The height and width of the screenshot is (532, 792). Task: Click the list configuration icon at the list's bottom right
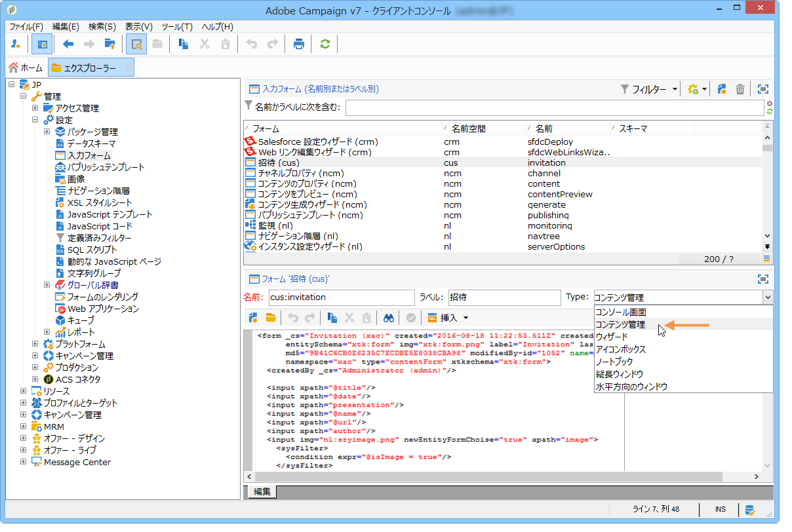coord(766,259)
